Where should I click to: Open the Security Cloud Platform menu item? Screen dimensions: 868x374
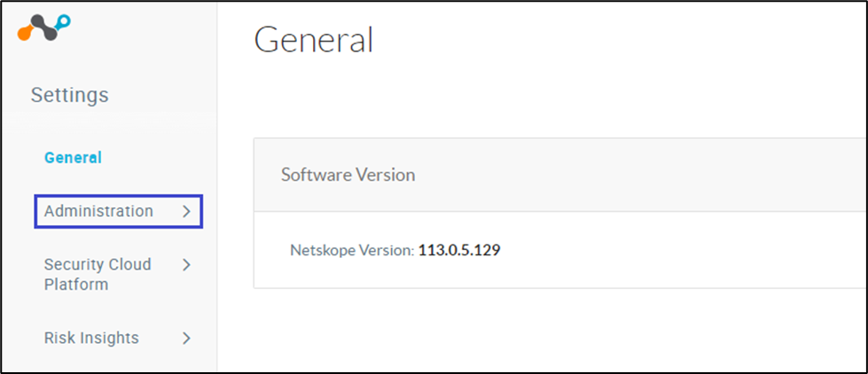pos(98,274)
